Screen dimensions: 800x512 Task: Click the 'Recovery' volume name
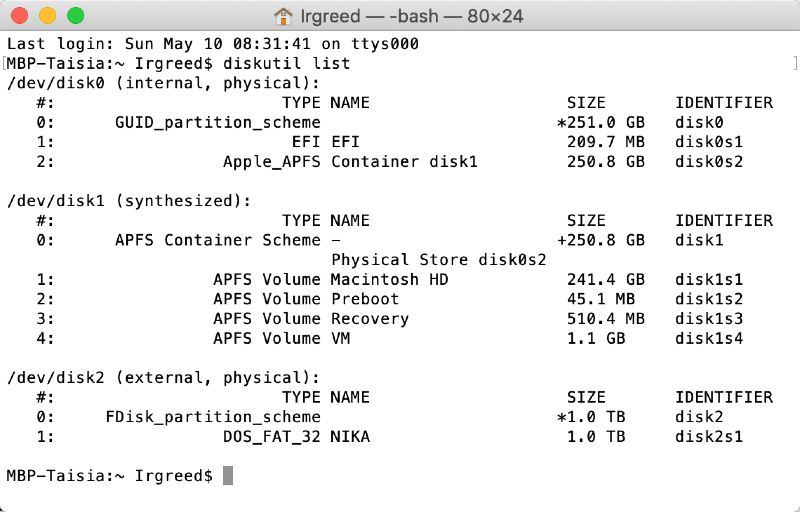tap(370, 319)
